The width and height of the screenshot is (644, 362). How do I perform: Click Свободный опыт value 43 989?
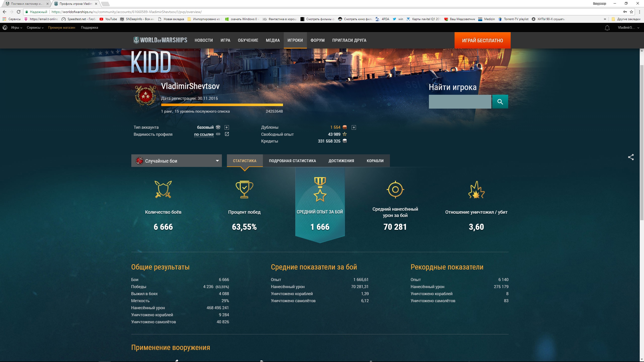[x=334, y=134]
